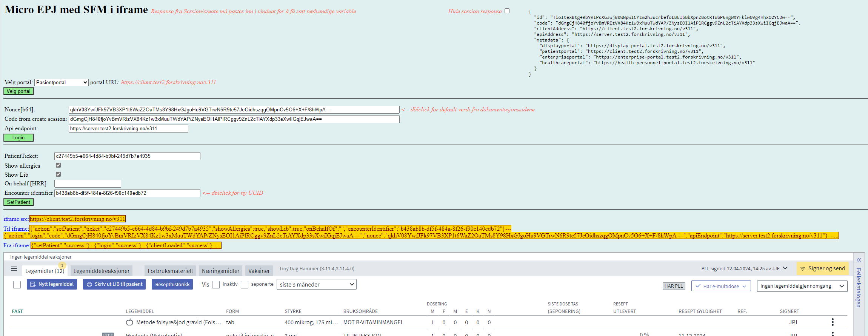Click the BRUKSOMRÅDE column header
Viewport: 868px width, 336px height.
tap(360, 311)
